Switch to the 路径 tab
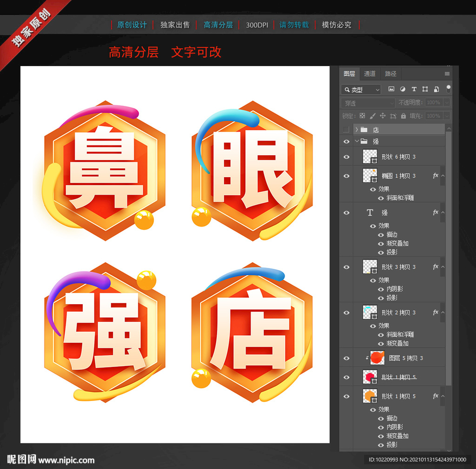 (x=391, y=74)
